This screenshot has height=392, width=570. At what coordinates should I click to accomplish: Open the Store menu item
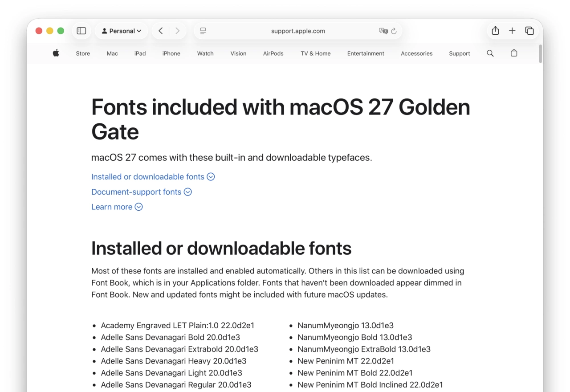pos(83,53)
